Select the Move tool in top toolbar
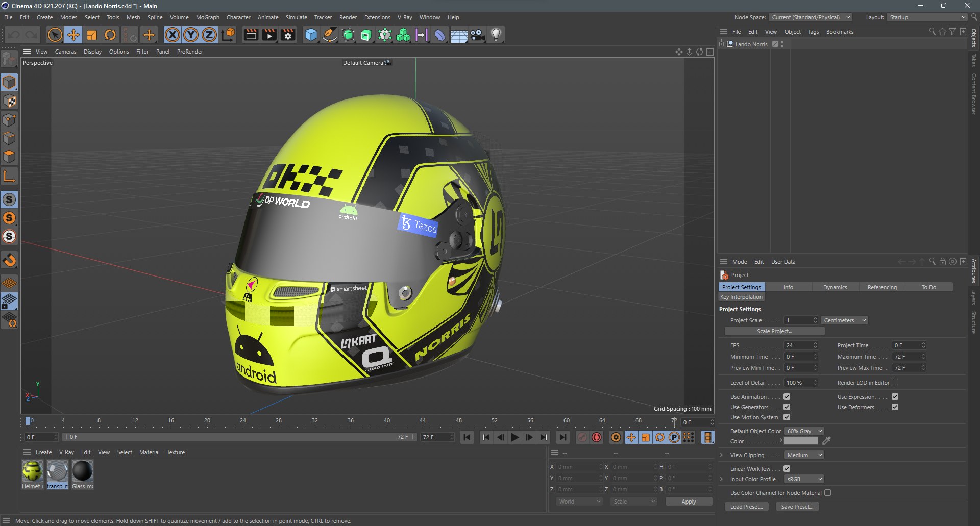980x526 pixels. coord(73,35)
